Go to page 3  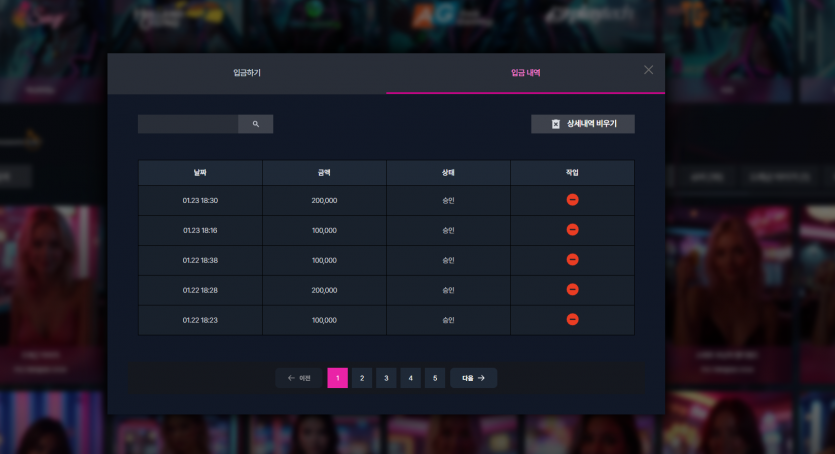[386, 378]
